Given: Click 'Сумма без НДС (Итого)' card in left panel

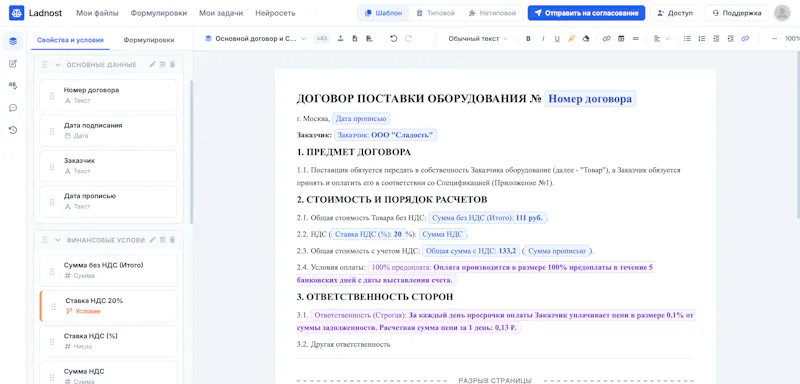Looking at the screenshot, I should click(x=108, y=270).
